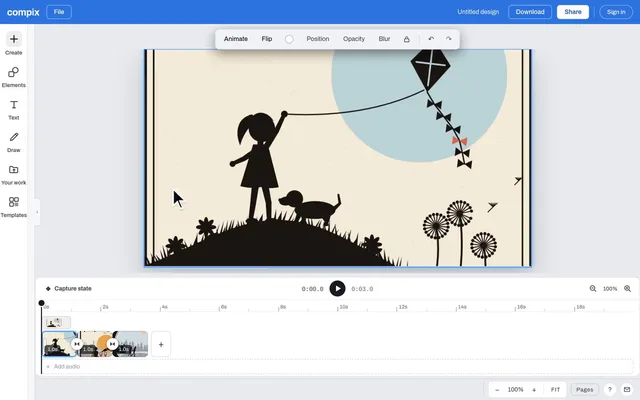Open the Blur control
This screenshot has width=640, height=400.
pos(384,39)
